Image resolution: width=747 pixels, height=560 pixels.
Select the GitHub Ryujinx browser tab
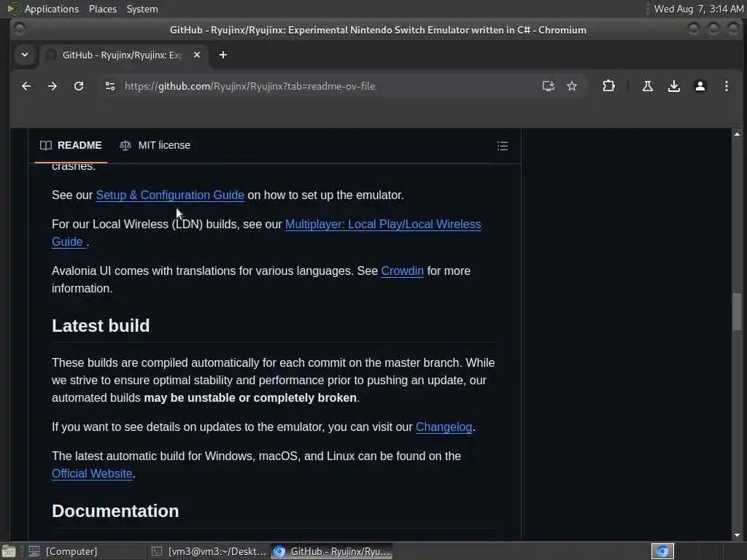click(x=123, y=55)
